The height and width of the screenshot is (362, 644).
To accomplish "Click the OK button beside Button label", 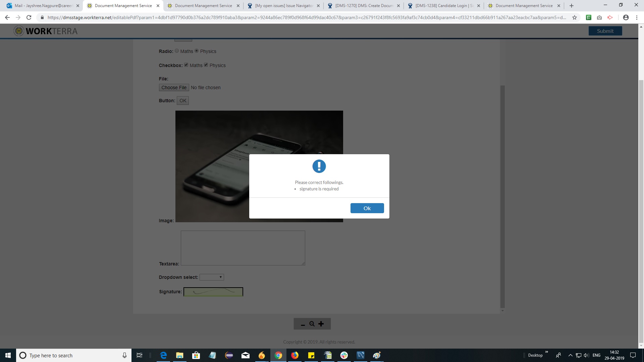I will pos(183,101).
